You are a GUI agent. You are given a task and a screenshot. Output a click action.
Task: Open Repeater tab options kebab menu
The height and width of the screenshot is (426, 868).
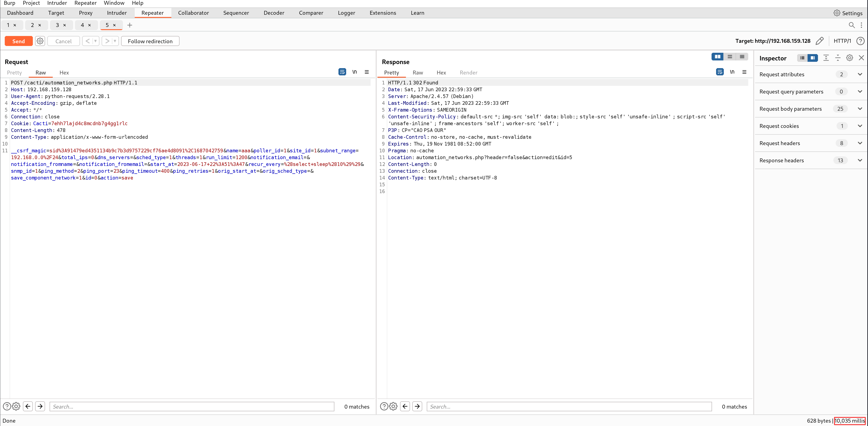pos(861,25)
